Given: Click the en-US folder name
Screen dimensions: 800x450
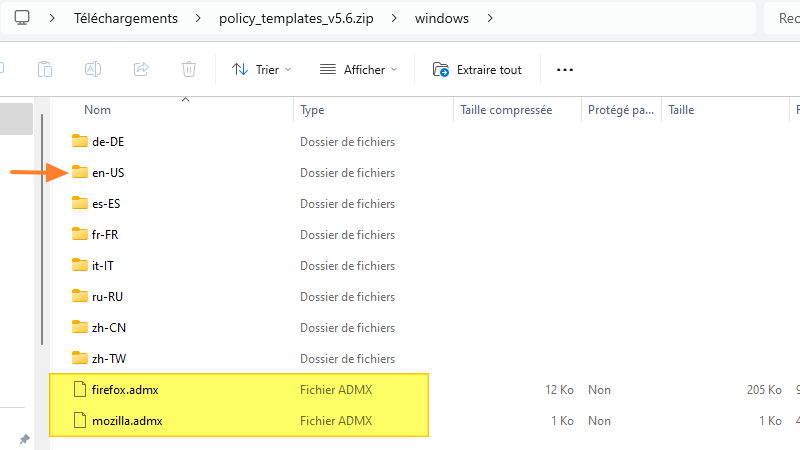Looking at the screenshot, I should pyautogui.click(x=108, y=173).
